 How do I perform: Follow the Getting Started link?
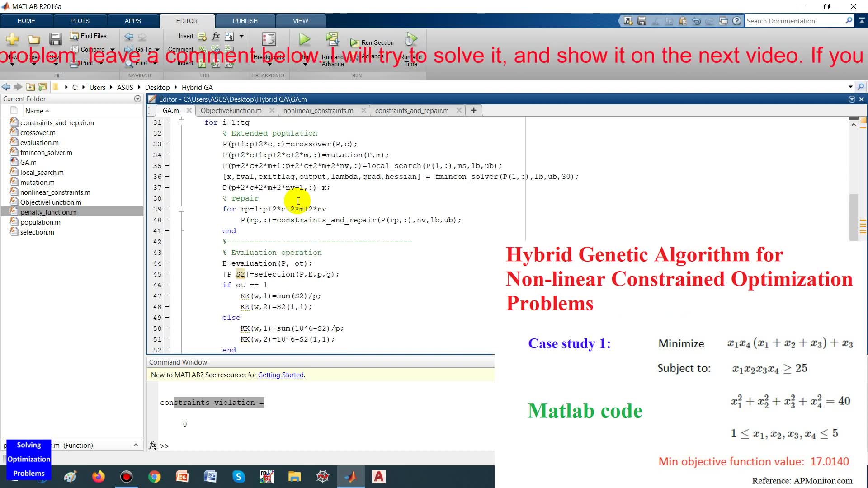coord(280,375)
